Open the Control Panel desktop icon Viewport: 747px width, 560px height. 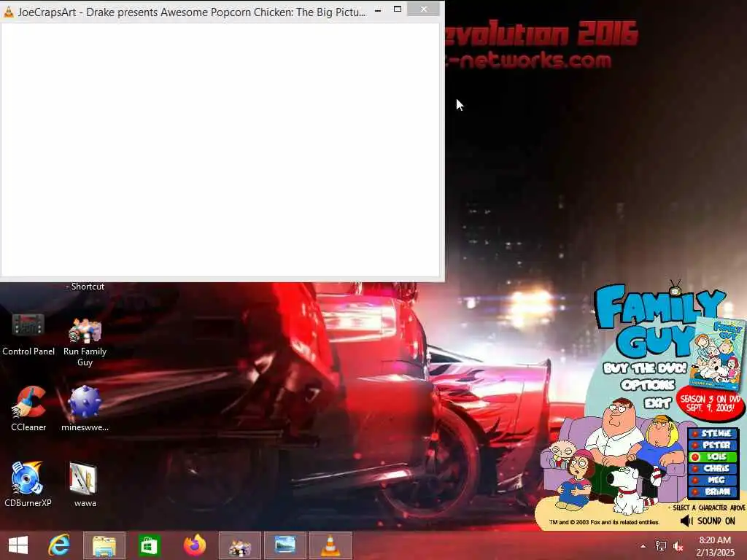(28, 333)
